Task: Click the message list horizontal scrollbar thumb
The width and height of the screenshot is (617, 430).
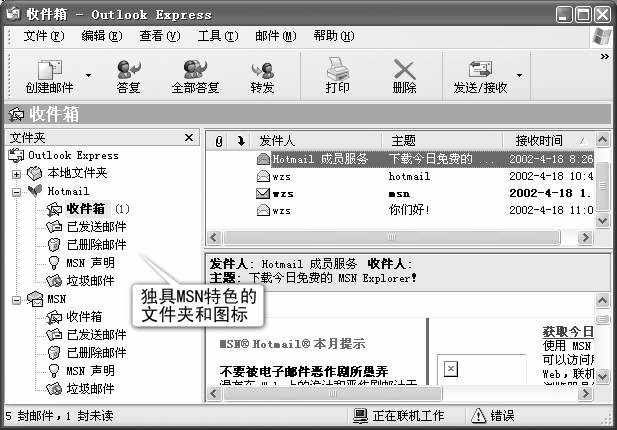Action: [x=392, y=237]
